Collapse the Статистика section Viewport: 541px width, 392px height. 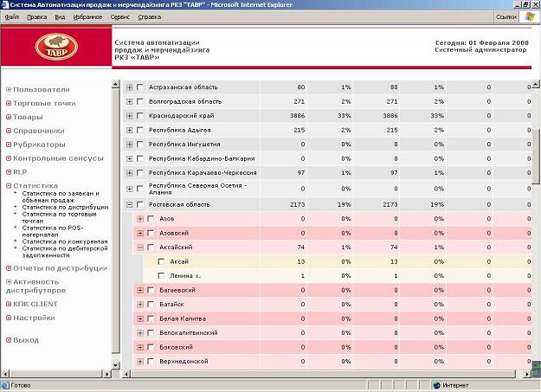[x=9, y=186]
